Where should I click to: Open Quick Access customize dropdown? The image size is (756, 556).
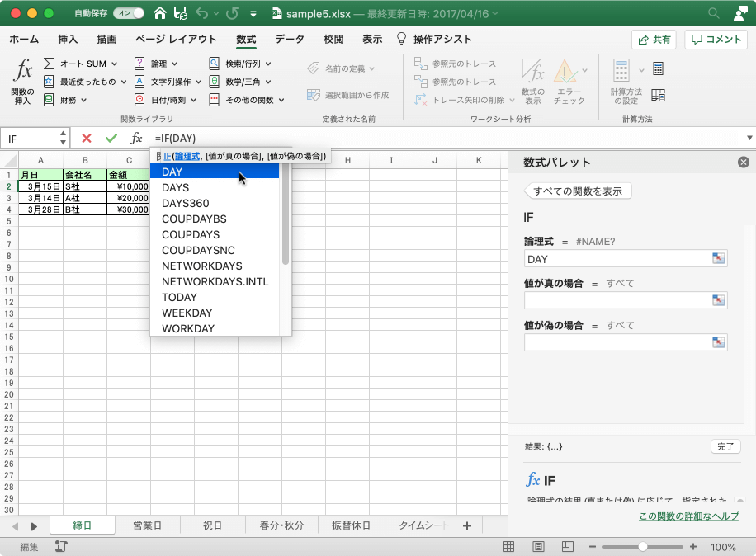pos(253,14)
